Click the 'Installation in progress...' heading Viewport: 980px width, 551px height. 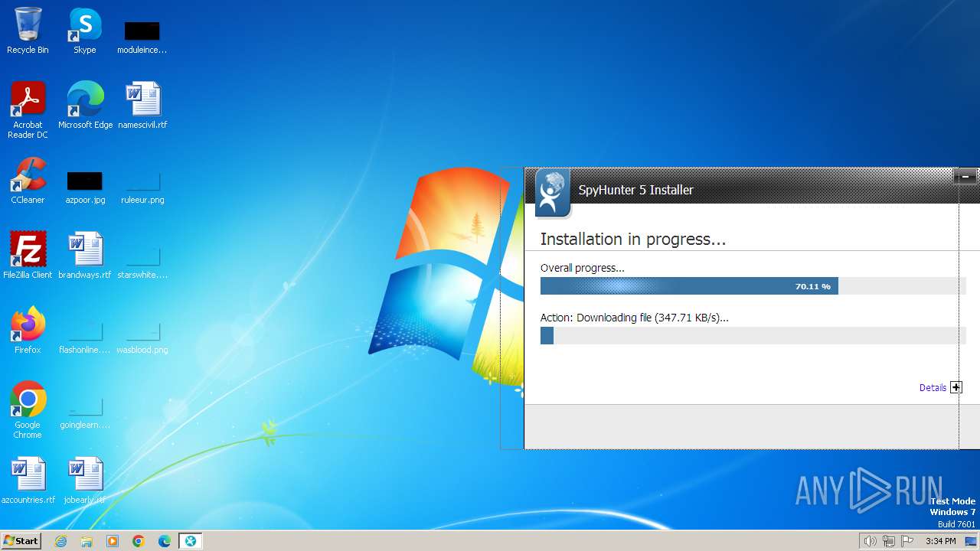633,240
